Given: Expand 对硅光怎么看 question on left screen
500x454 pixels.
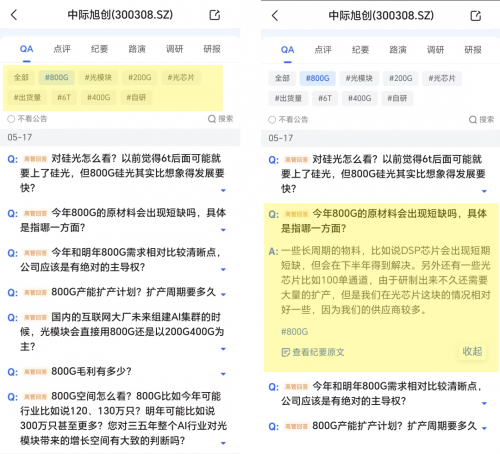Looking at the screenshot, I should point(223,190).
